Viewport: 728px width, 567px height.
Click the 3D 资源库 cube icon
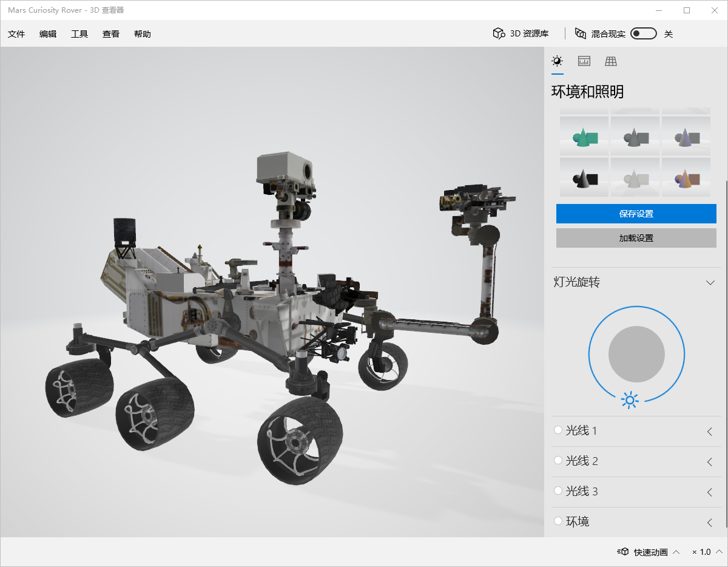click(499, 34)
